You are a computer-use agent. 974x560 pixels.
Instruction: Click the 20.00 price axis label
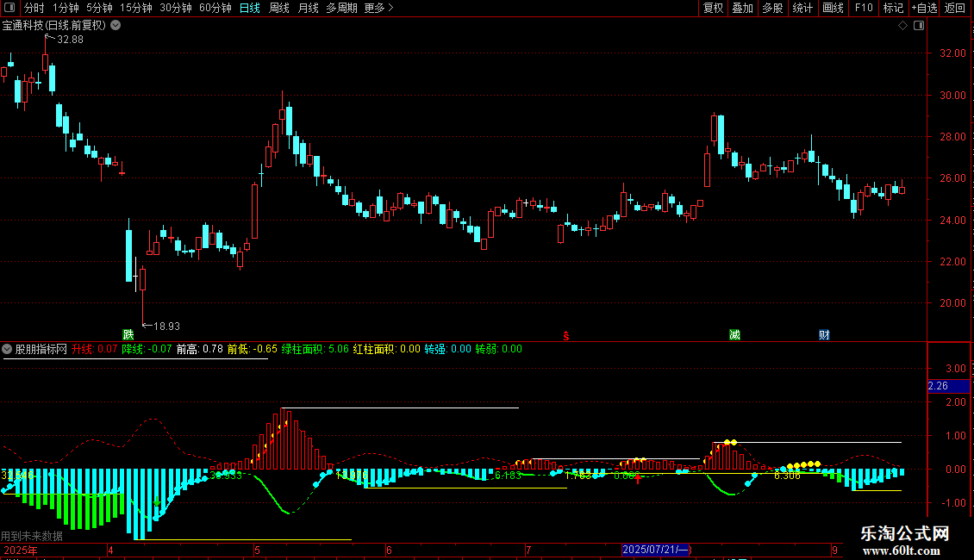click(x=952, y=303)
